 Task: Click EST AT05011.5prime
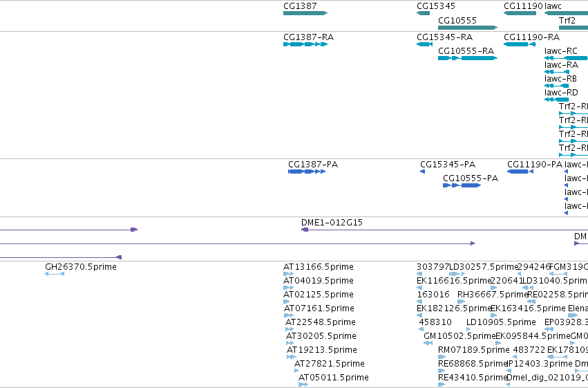tap(333, 378)
